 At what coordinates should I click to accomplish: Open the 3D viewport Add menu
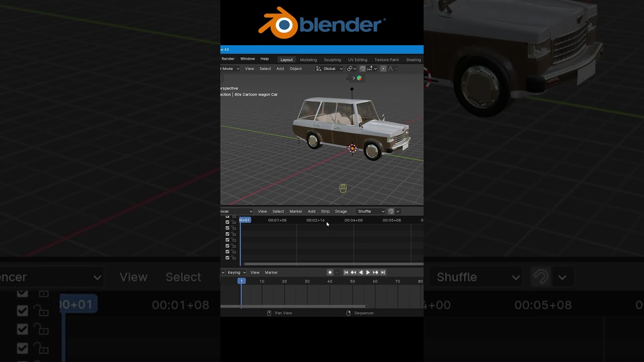click(280, 69)
